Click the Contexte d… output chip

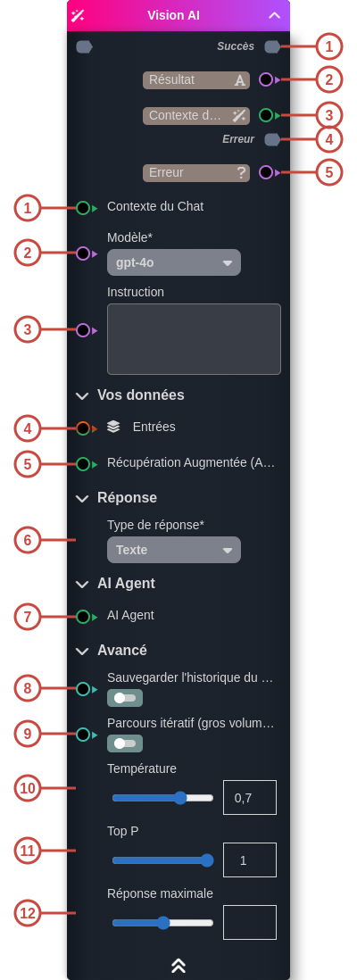click(196, 116)
